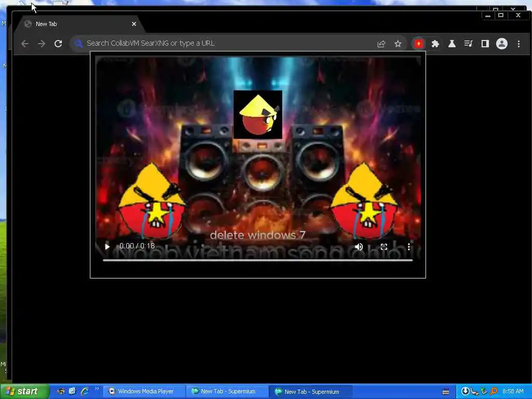Bookmark this tab with the star icon
This screenshot has width=532, height=399.
click(398, 44)
